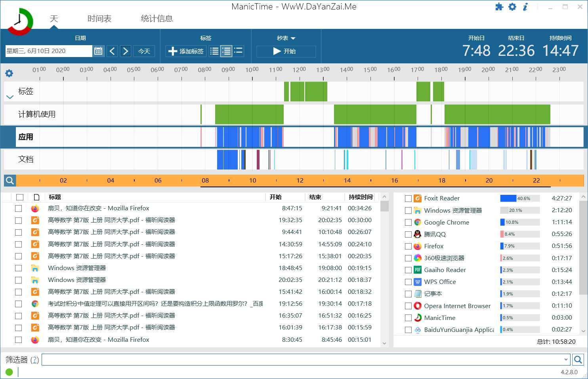Click the ManicTime clock logo
Viewport: 588px width, 379px height.
pyautogui.click(x=20, y=21)
